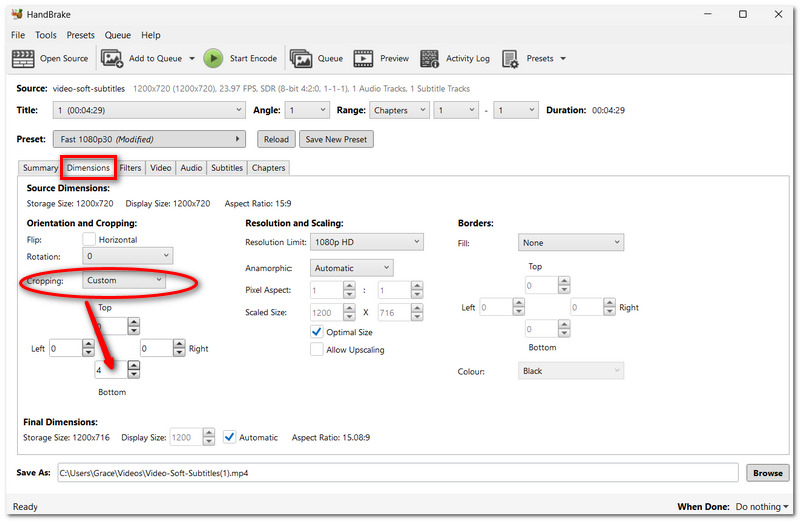Decrease the cropping Bottom value with down arrow
The width and height of the screenshot is (800, 521).
pos(134,374)
